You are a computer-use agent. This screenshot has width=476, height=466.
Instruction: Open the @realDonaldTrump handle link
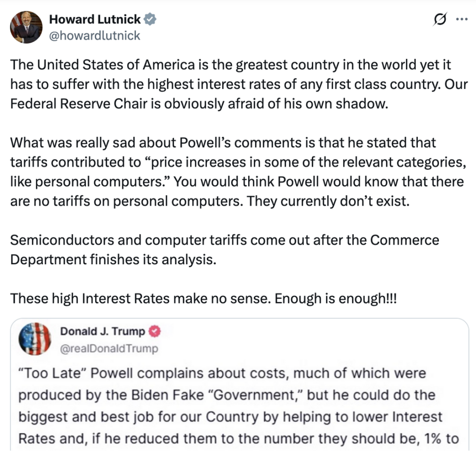(x=109, y=348)
